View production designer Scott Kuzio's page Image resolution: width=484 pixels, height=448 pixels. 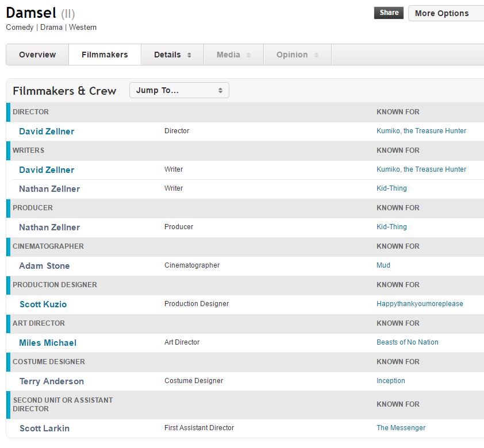click(43, 304)
